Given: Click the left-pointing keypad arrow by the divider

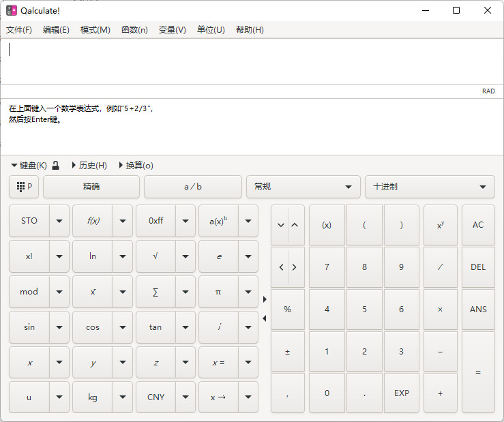Looking at the screenshot, I should click(x=265, y=318).
